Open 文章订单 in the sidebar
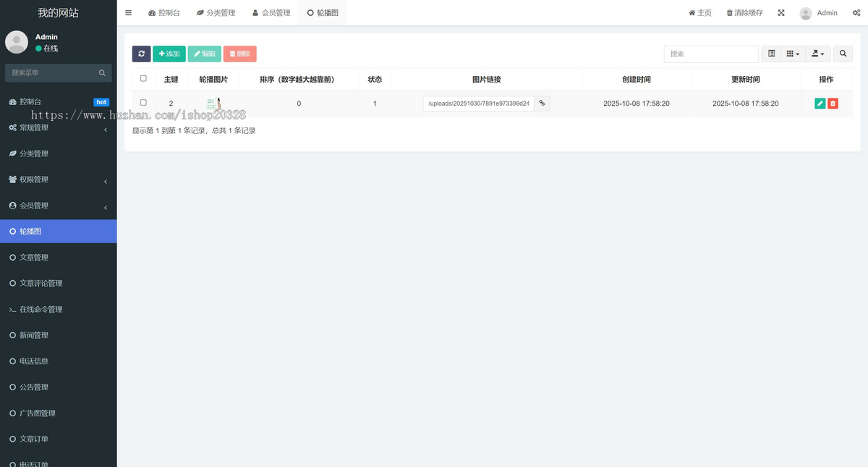Viewport: 868px width, 467px height. coord(58,439)
